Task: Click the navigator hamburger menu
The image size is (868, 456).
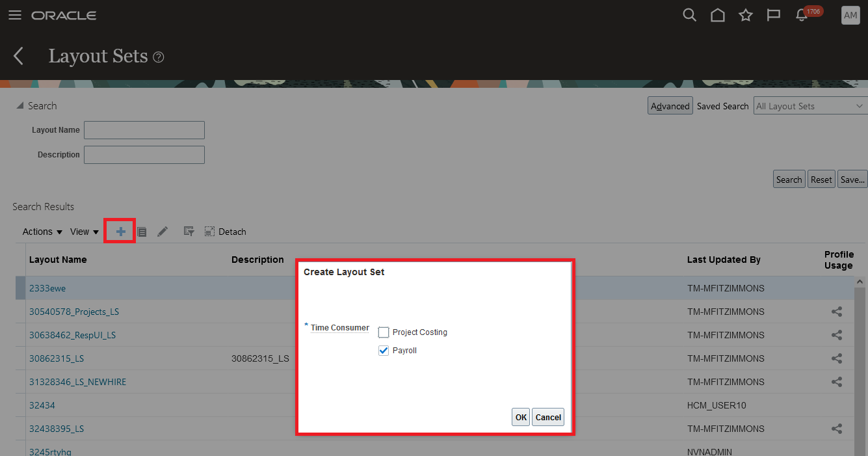Action: tap(14, 15)
